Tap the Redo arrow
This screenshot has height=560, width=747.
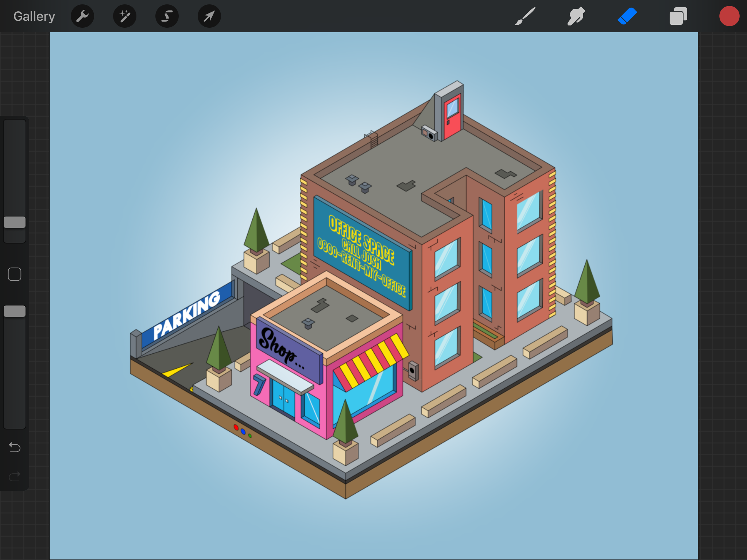(15, 476)
